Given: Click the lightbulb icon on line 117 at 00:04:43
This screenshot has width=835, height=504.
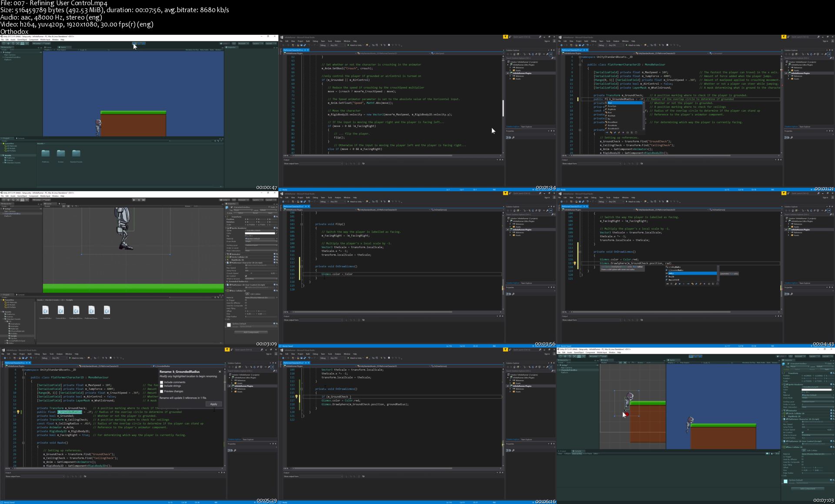Looking at the screenshot, I should coord(574,263).
